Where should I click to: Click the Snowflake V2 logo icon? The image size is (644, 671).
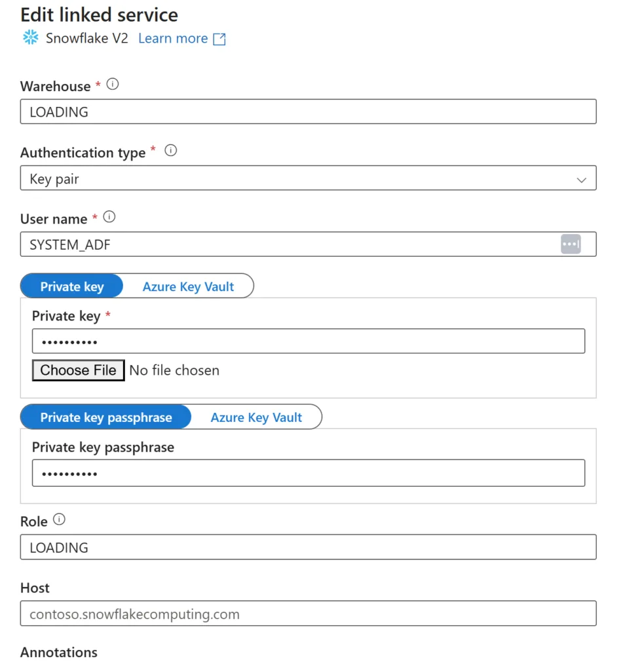coord(30,37)
